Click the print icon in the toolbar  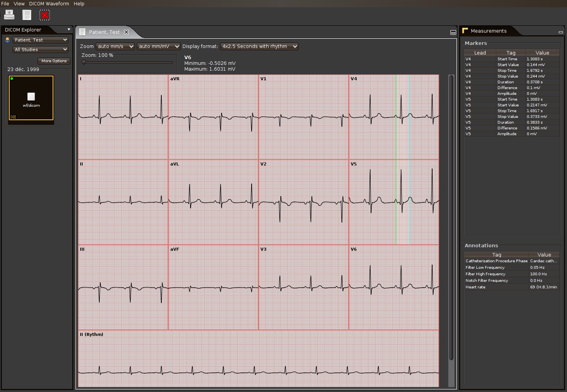(x=9, y=15)
